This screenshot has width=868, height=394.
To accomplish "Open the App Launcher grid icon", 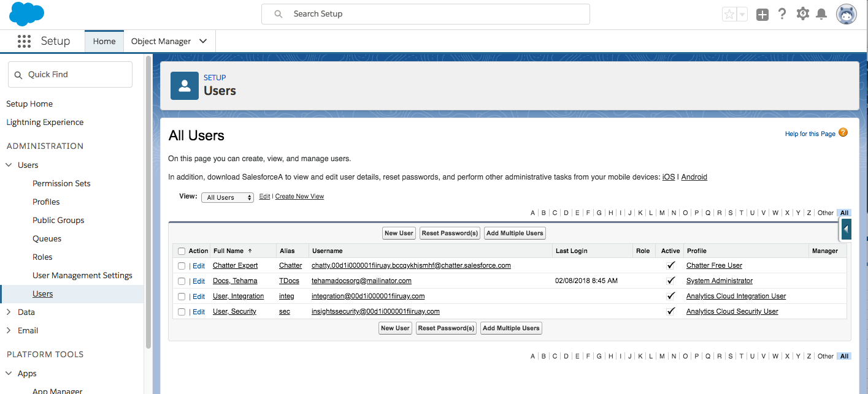I will click(24, 41).
